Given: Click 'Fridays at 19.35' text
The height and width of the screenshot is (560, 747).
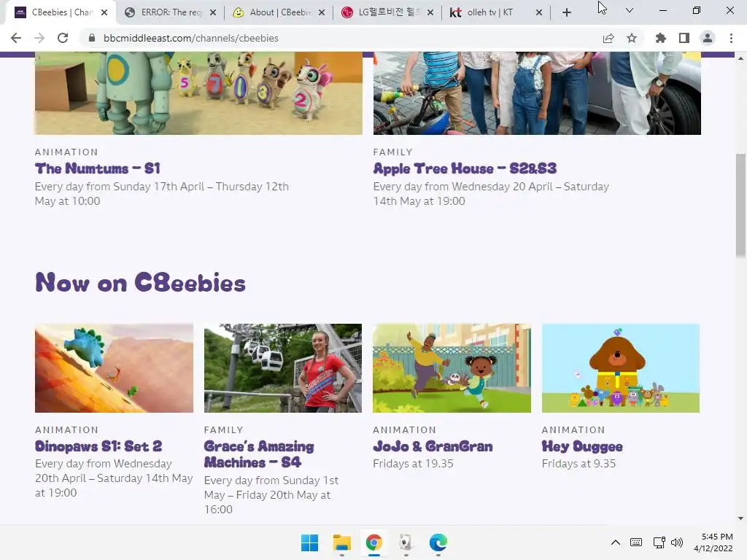Looking at the screenshot, I should (x=413, y=463).
